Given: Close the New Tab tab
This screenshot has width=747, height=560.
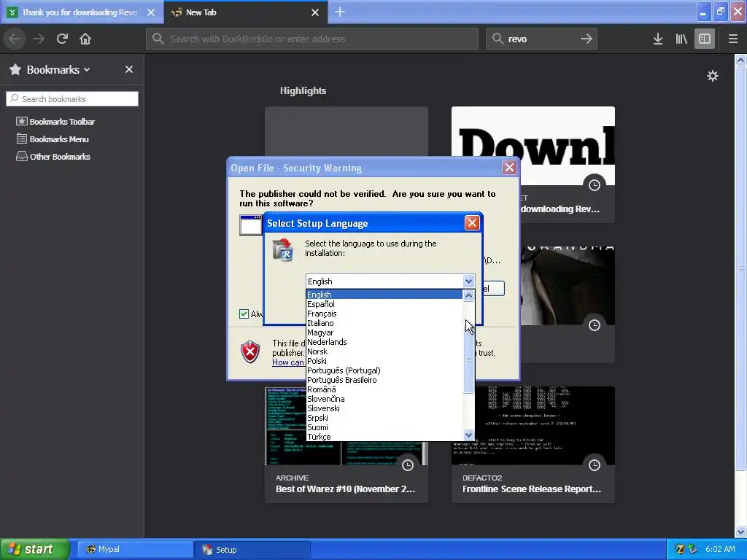Looking at the screenshot, I should [315, 12].
